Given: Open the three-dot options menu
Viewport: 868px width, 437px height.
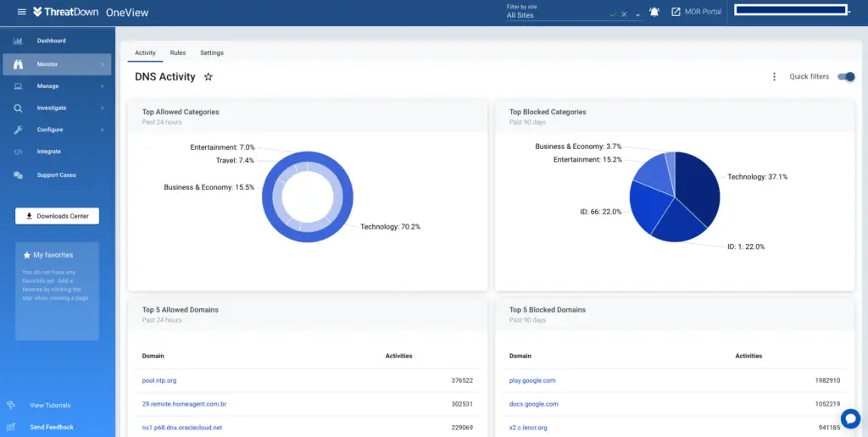Looking at the screenshot, I should 774,77.
